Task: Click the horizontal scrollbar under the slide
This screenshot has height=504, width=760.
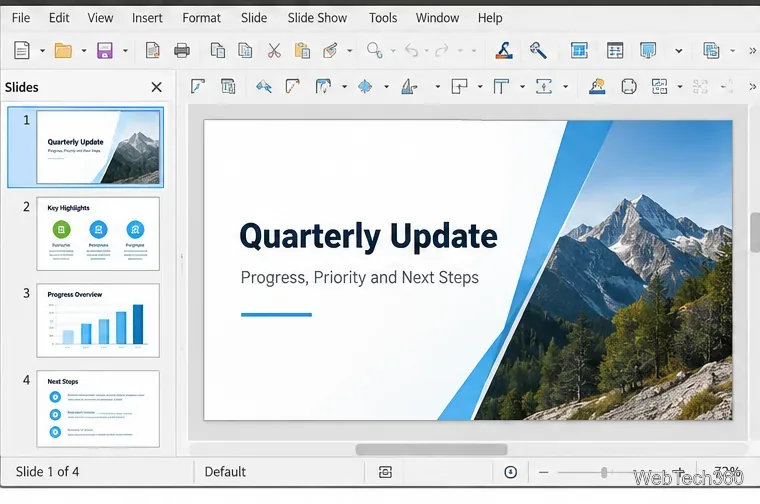Action: [431, 449]
